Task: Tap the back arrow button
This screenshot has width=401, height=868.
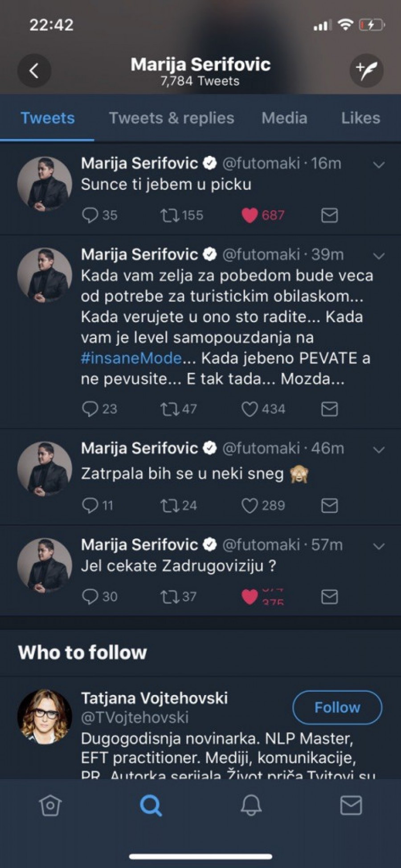Action: pos(34,70)
